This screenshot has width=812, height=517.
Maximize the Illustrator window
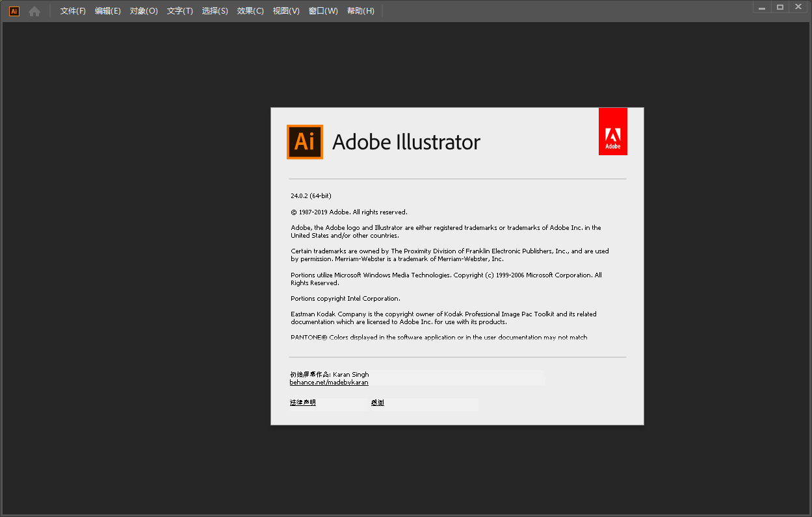point(780,6)
